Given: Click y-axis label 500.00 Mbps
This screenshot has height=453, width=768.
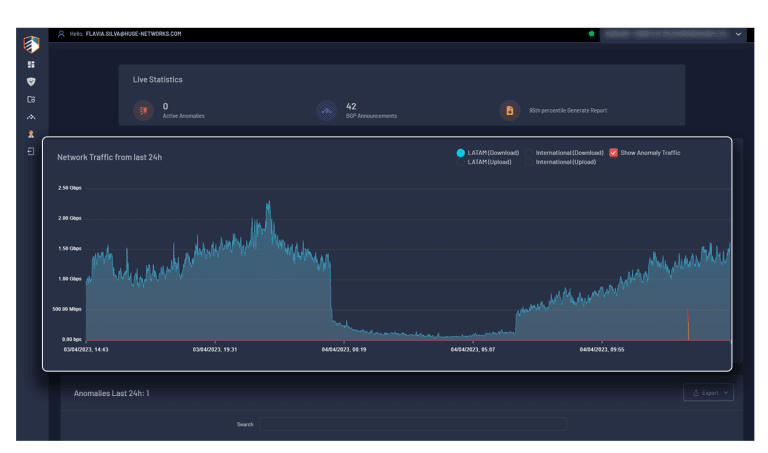Looking at the screenshot, I should coord(67,309).
